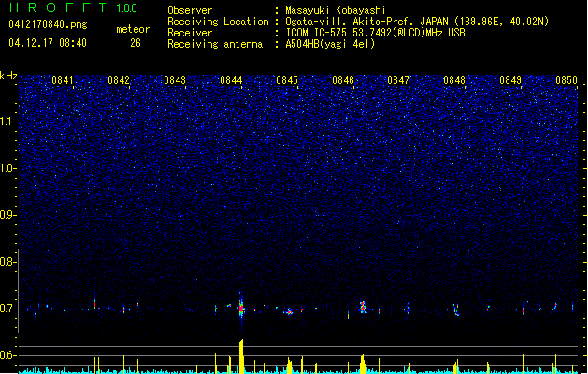Click the 0842 time marker
Image resolution: width=588 pixels, height=374 pixels.
[x=119, y=80]
